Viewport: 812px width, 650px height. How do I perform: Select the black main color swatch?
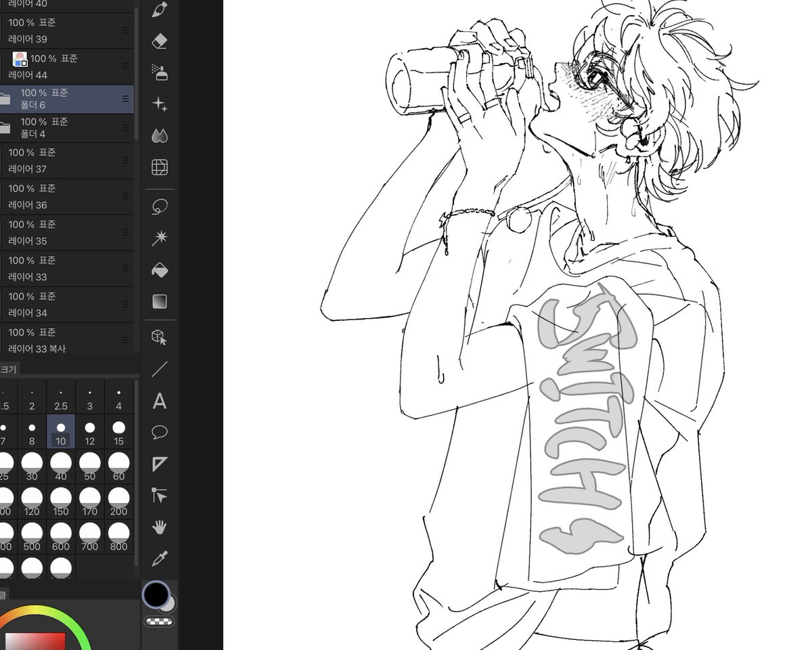[156, 594]
